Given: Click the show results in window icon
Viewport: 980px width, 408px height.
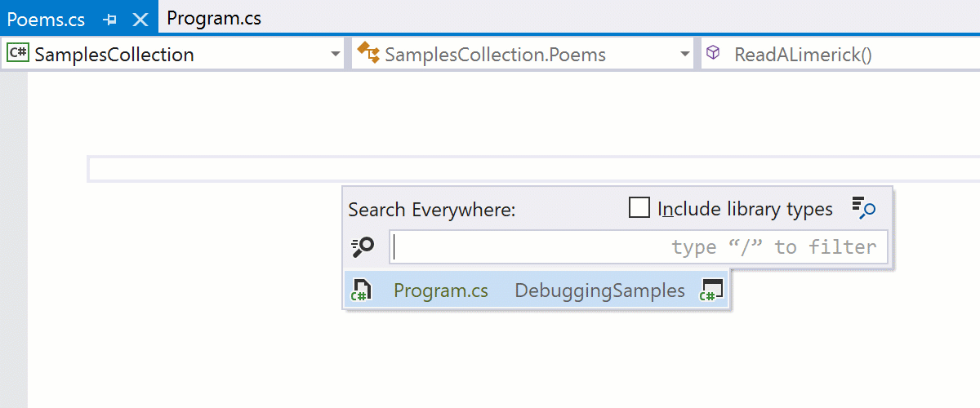Looking at the screenshot, I should coord(864,208).
